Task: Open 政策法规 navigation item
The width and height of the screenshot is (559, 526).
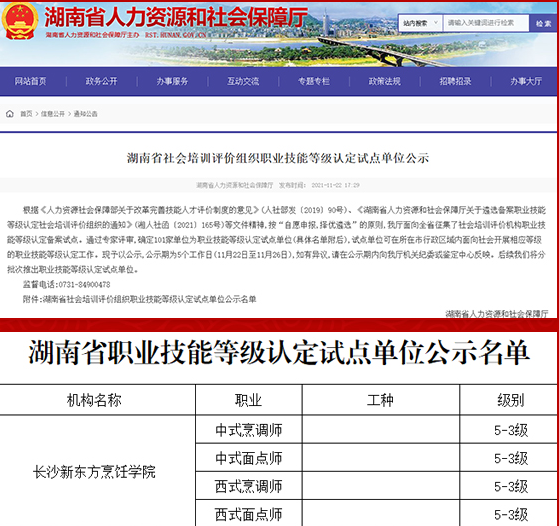Action: pyautogui.click(x=385, y=81)
